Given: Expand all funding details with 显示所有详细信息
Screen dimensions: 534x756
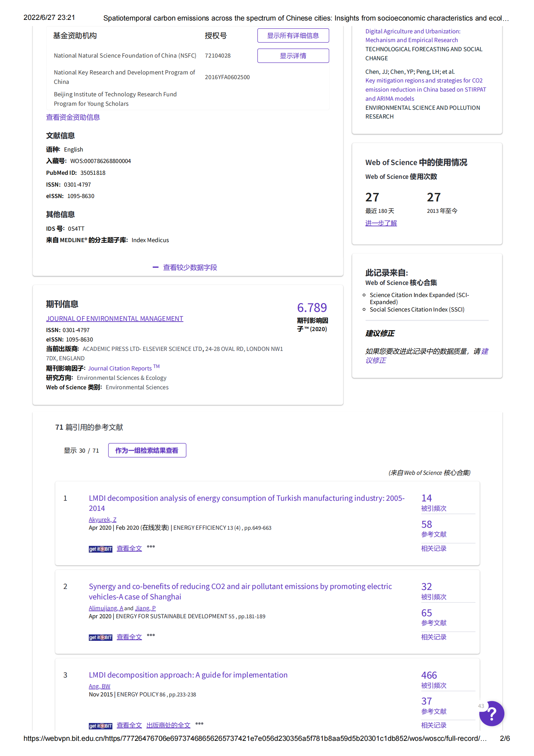Looking at the screenshot, I should coord(293,36).
